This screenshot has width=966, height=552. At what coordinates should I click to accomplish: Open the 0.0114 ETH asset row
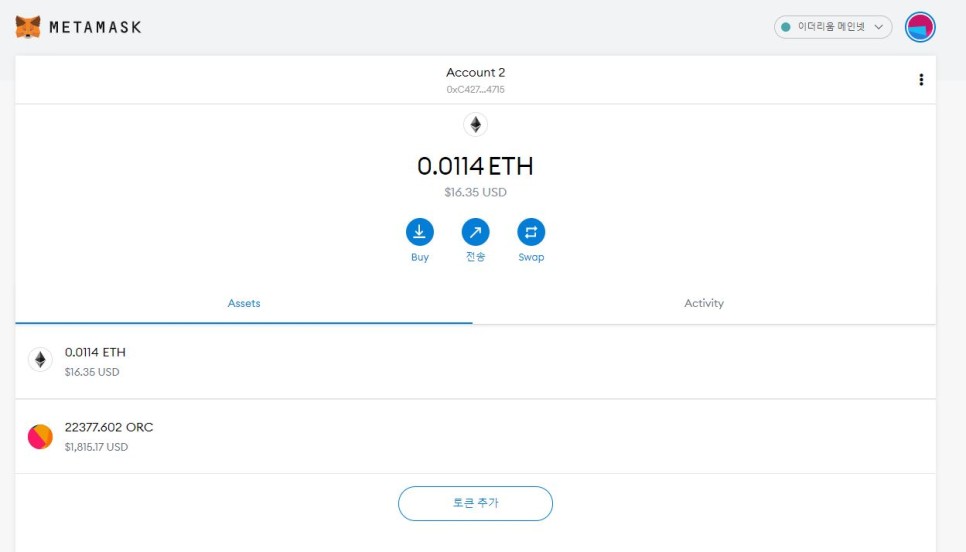coord(476,362)
